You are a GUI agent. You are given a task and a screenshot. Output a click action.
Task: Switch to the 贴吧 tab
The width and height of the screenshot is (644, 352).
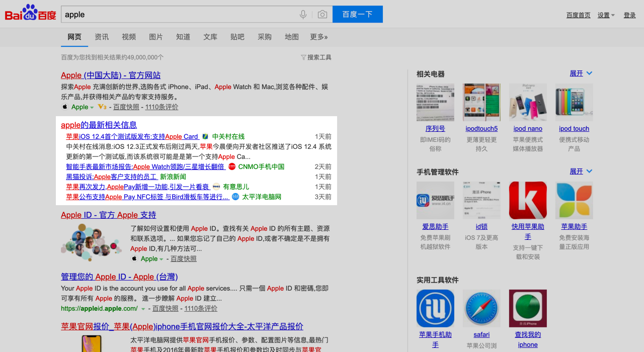pos(237,37)
